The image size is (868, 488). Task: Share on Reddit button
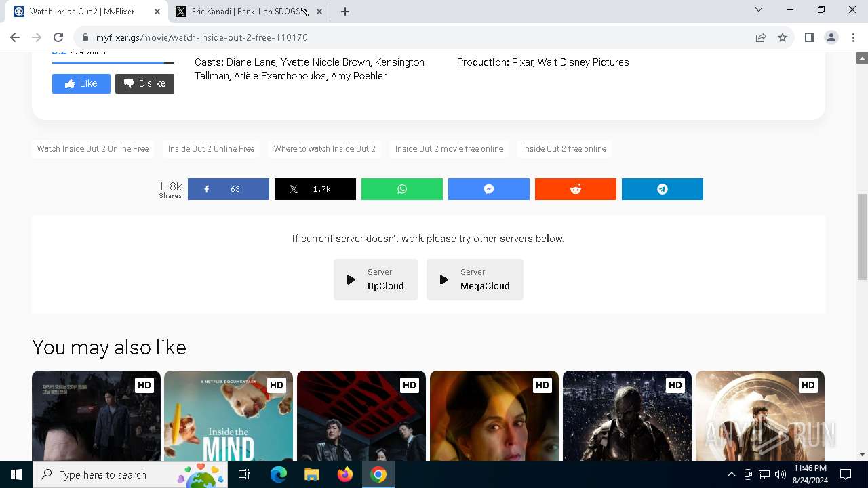tap(576, 189)
